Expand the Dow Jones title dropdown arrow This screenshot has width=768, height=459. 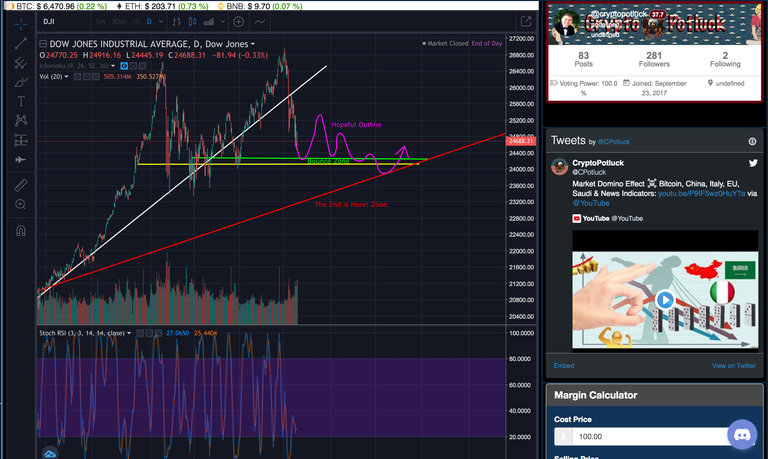(253, 44)
